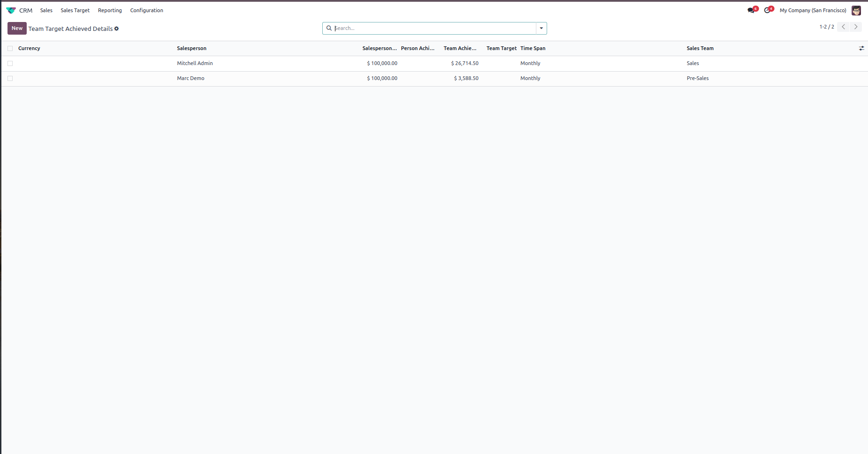Sort by Team Target column header
This screenshot has height=454, width=868.
coord(501,48)
